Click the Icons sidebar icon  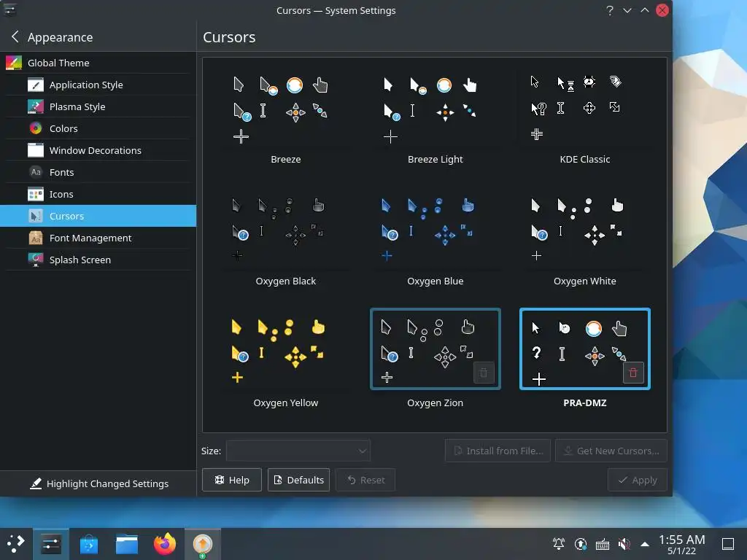pos(36,194)
